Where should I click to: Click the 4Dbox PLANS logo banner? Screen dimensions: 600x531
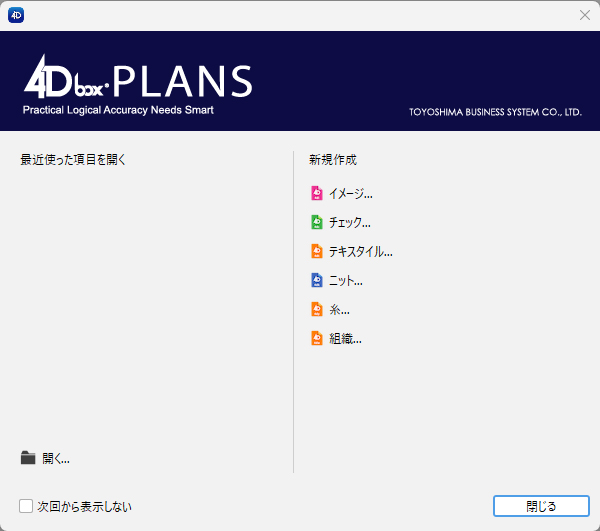[138, 78]
